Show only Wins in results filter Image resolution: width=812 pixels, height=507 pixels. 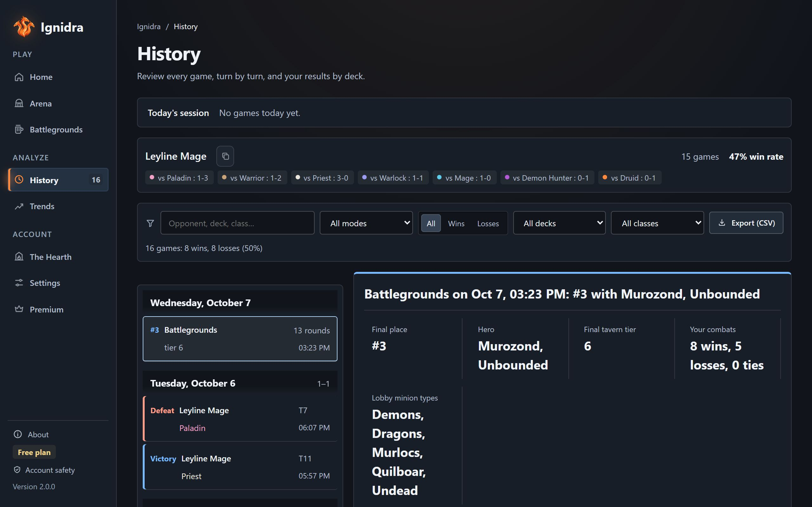(x=456, y=223)
